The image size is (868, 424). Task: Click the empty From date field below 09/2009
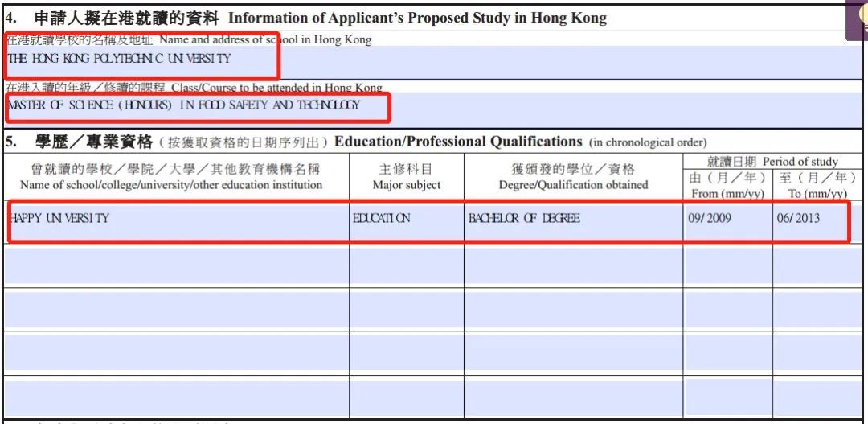[x=728, y=266]
